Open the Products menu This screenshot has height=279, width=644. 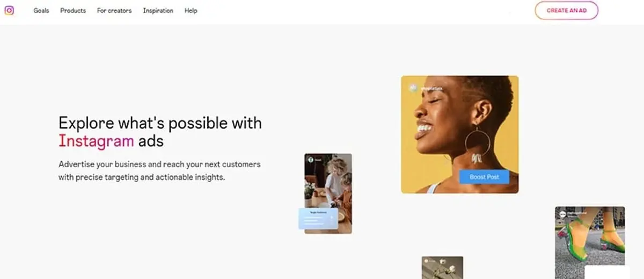pyautogui.click(x=73, y=11)
